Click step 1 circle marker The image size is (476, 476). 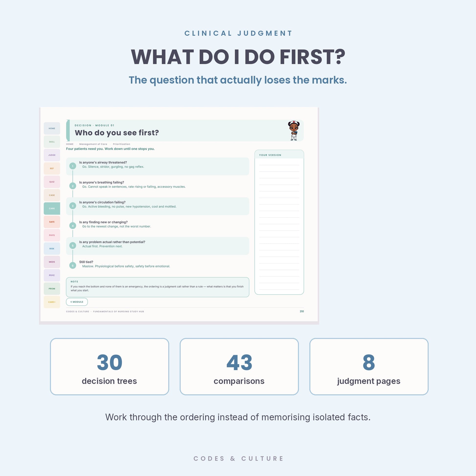click(73, 166)
